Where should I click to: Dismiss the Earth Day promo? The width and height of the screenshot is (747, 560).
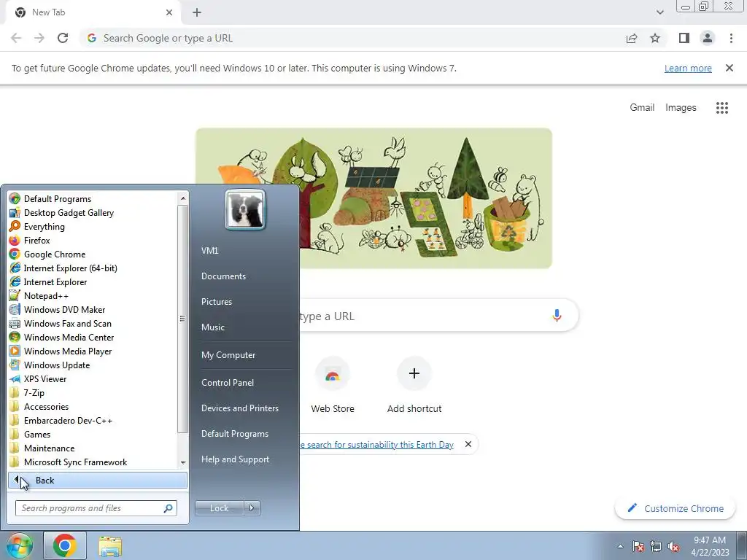(x=468, y=444)
